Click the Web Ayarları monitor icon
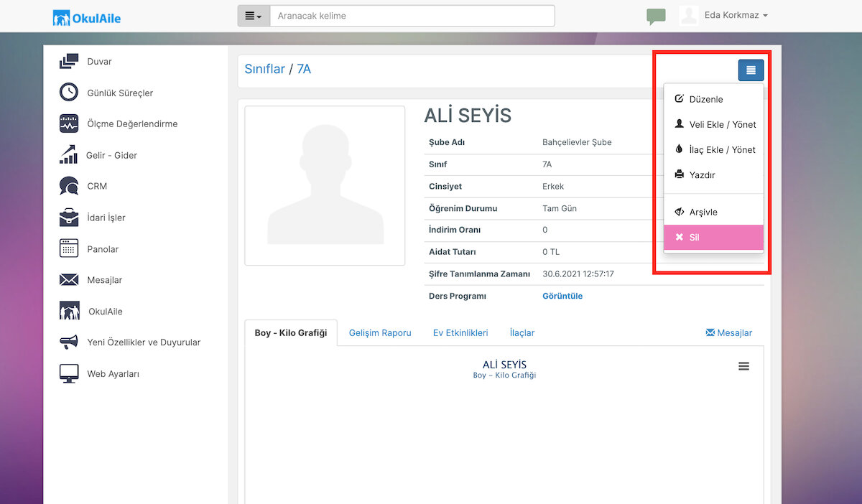Viewport: 862px width, 504px height. pos(69,374)
